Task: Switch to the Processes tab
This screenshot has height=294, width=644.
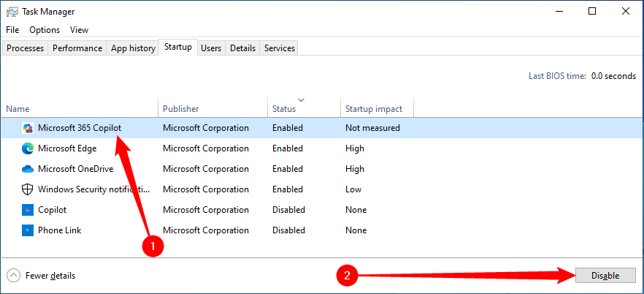Action: click(x=26, y=48)
